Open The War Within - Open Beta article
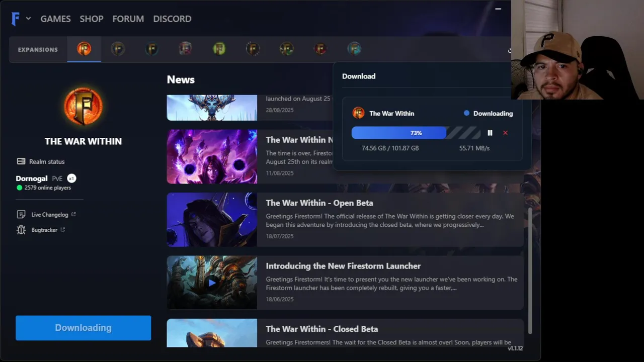The image size is (644, 362). (x=319, y=203)
